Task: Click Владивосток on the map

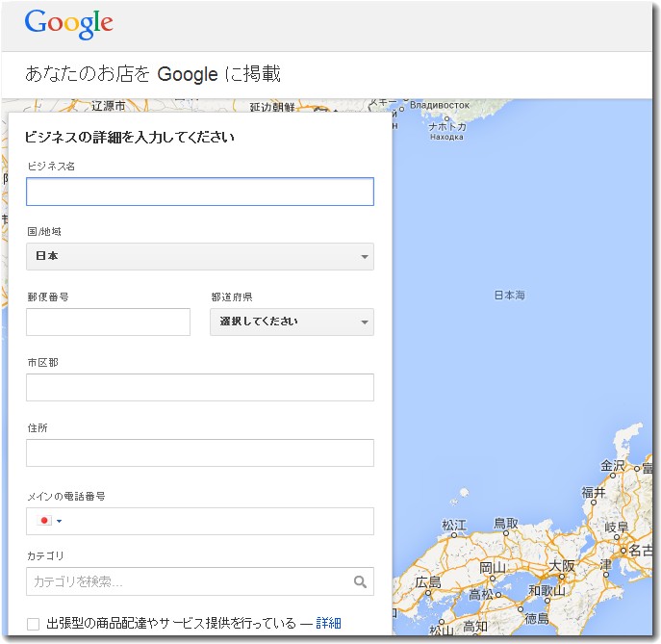Action: (440, 105)
